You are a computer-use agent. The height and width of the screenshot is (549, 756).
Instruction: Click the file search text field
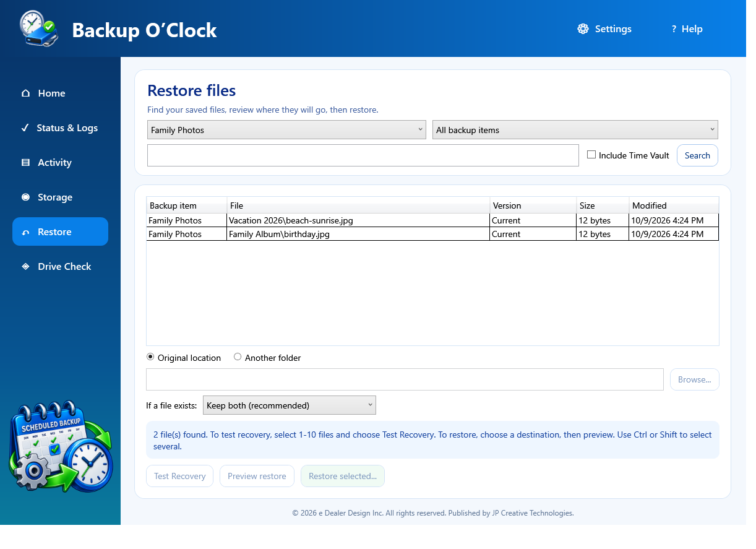[363, 155]
